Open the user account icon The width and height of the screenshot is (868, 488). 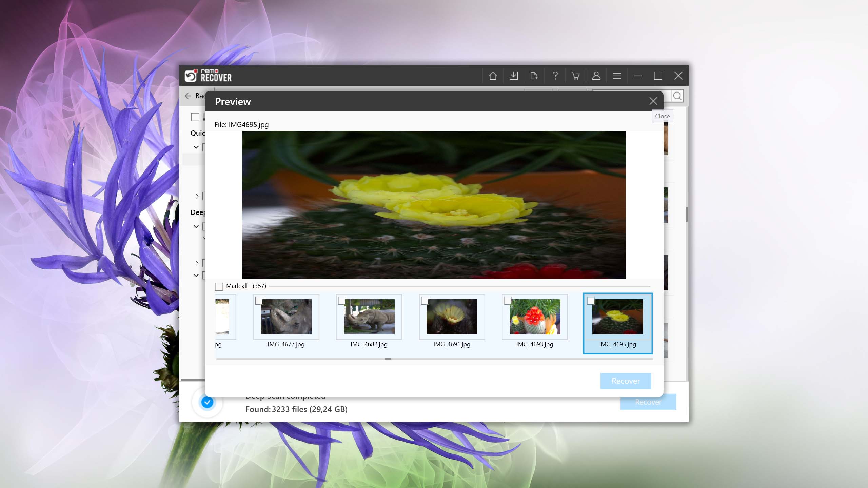[x=596, y=76]
